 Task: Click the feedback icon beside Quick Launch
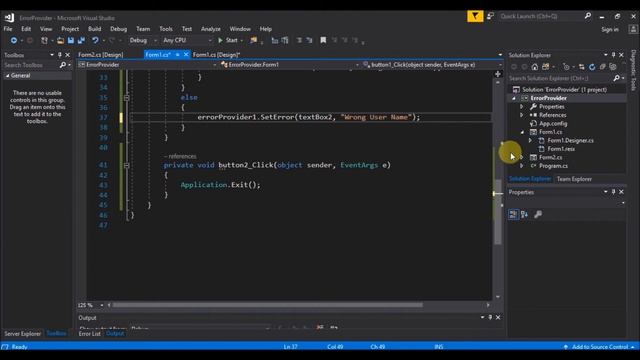tap(491, 16)
